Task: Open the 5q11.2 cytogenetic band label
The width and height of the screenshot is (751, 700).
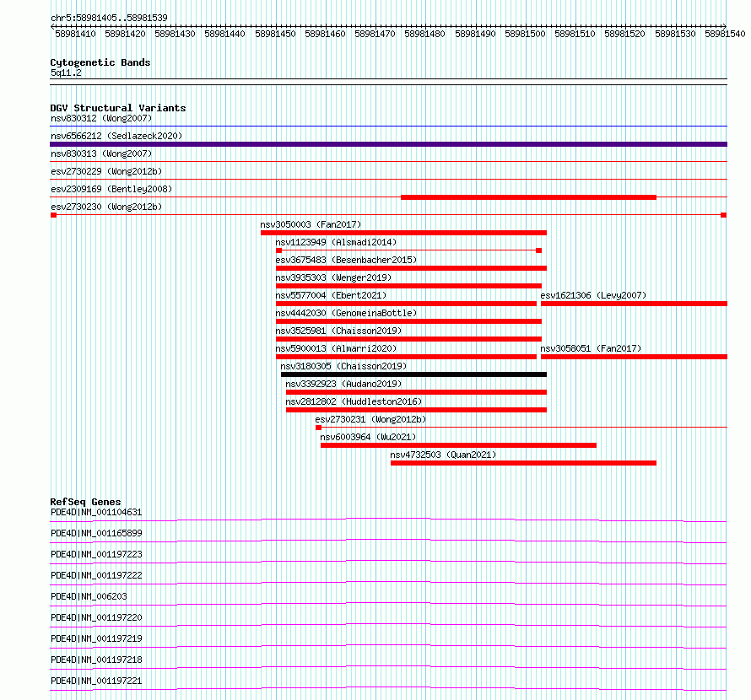Action: [x=66, y=73]
